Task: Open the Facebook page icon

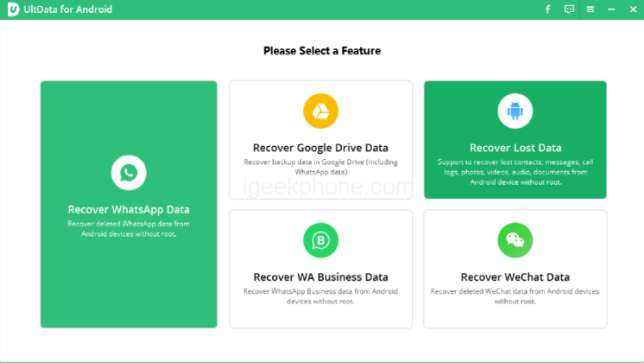Action: [547, 10]
